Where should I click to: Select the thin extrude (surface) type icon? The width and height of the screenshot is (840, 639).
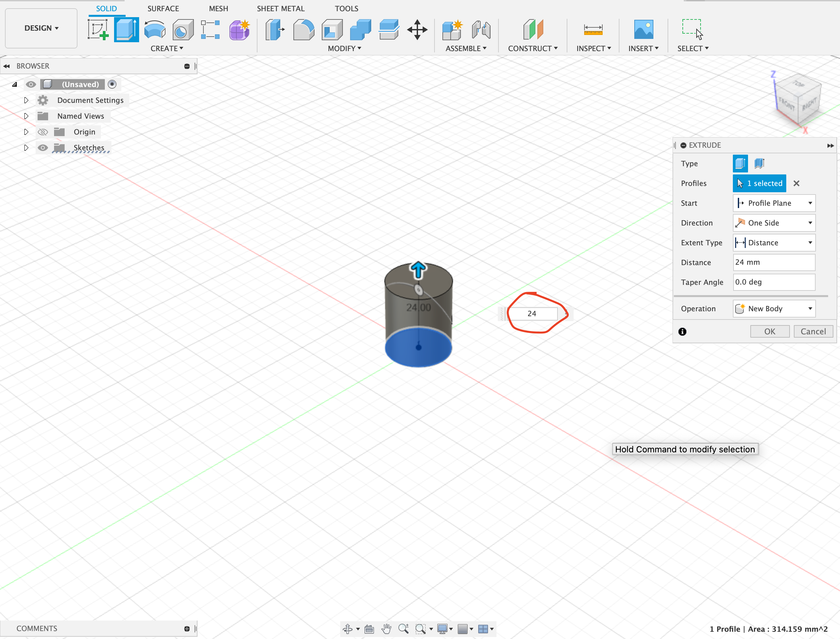click(x=759, y=163)
